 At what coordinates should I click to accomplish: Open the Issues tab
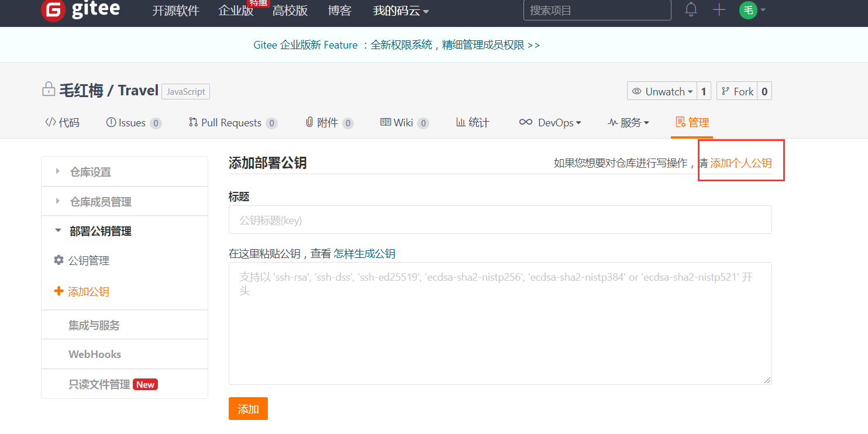(133, 123)
